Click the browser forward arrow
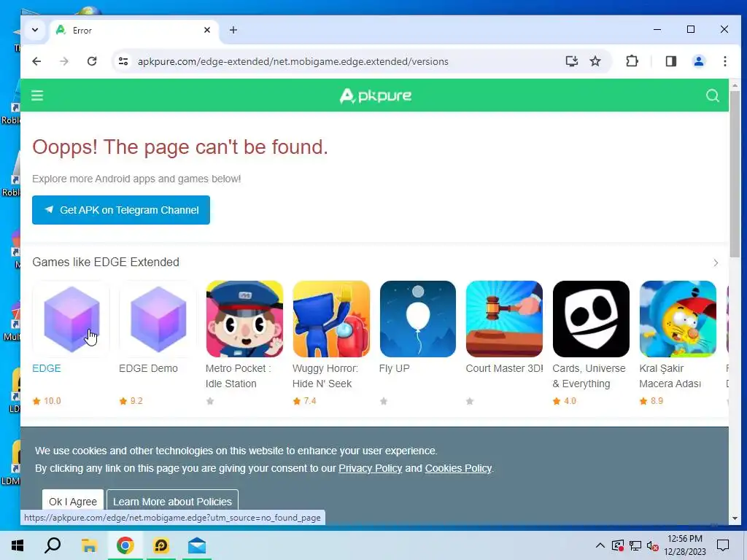 click(x=64, y=61)
